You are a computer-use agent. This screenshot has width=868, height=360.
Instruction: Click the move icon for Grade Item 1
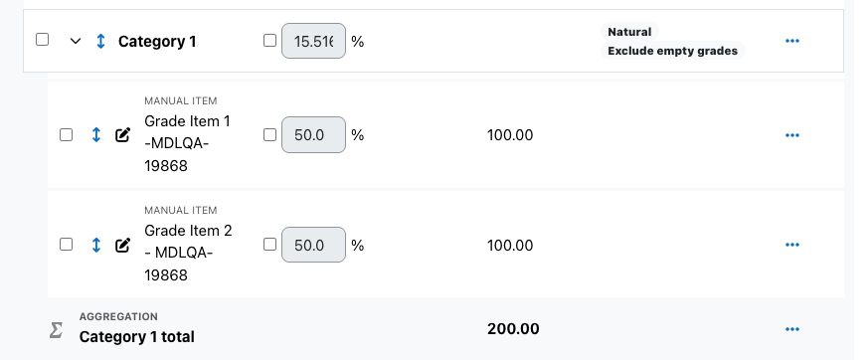pyautogui.click(x=95, y=135)
